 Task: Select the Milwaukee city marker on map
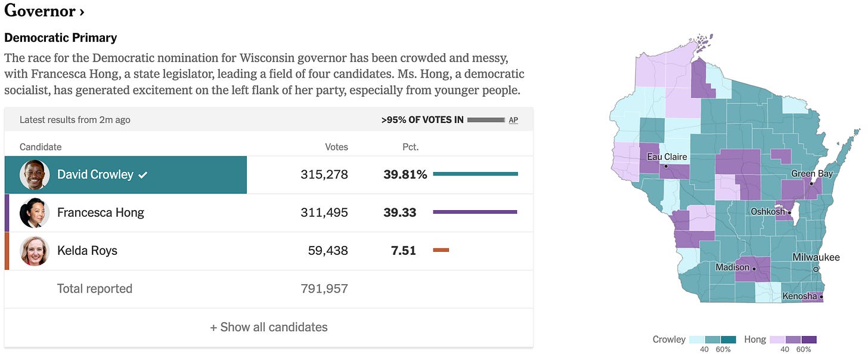(816, 270)
